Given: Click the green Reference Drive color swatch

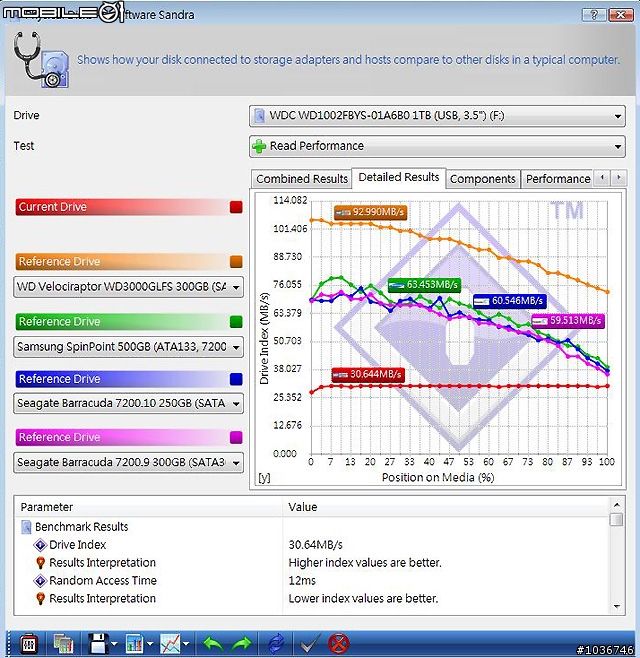Looking at the screenshot, I should tap(236, 322).
